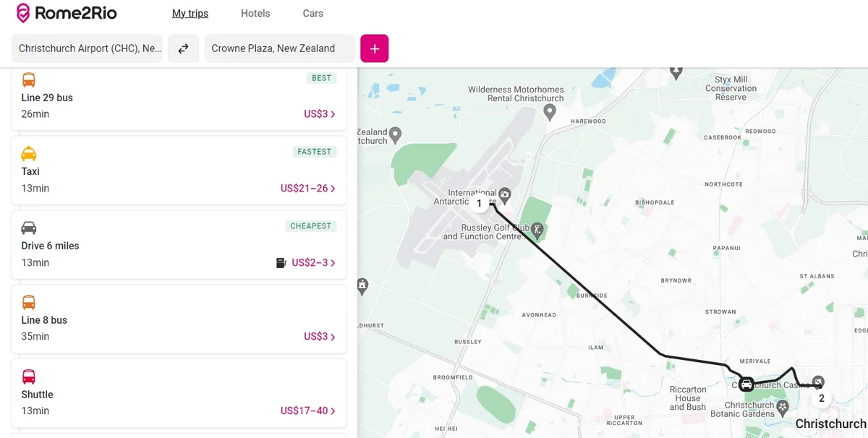Click the International Antarctic Centre map pin
Viewport: 868px width, 438px height.
click(x=506, y=194)
